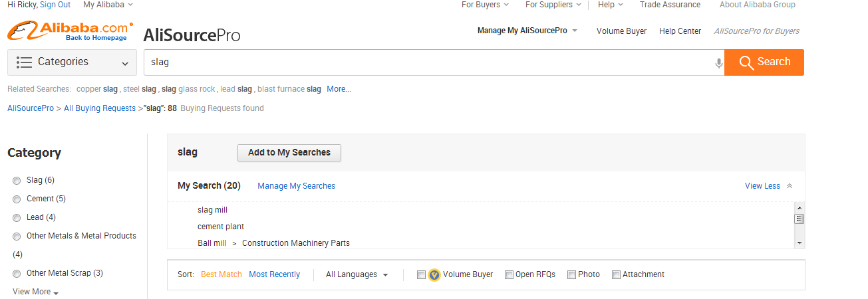
Task: Tick the Open RFQs checkbox
Action: pyautogui.click(x=509, y=274)
